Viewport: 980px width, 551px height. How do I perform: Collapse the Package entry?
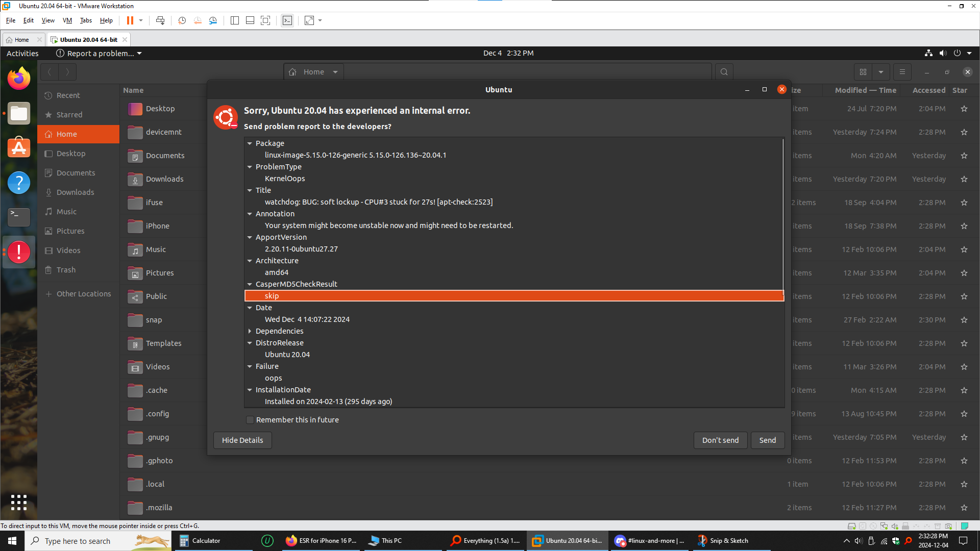(250, 143)
